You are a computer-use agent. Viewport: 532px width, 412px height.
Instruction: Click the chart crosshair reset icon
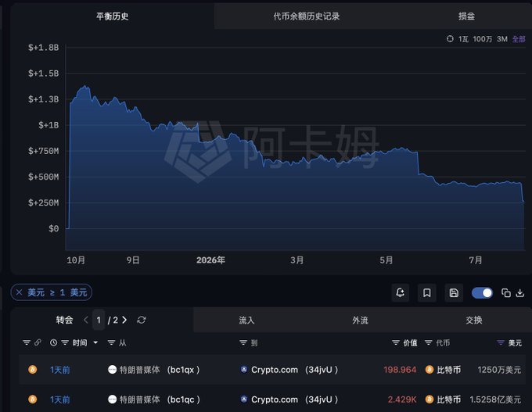[x=450, y=39]
